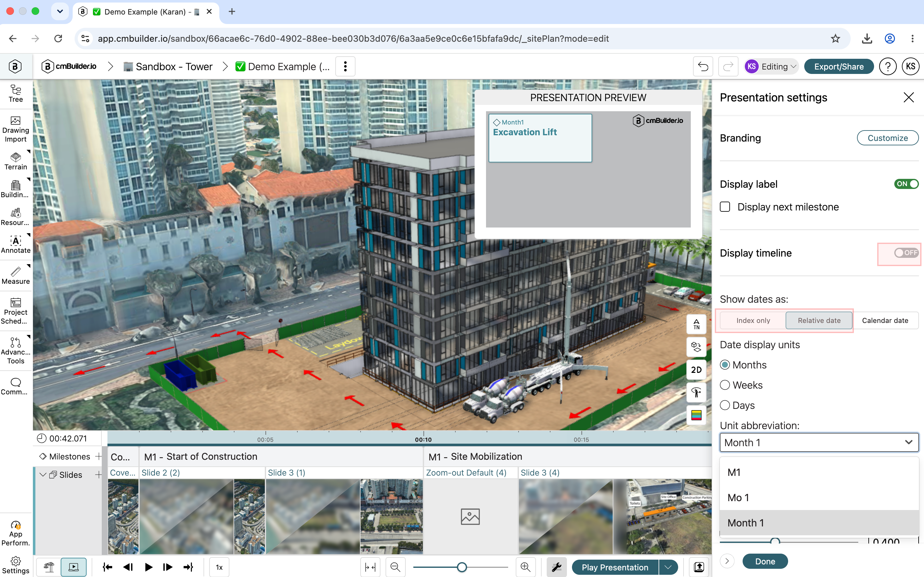Click the export upload icon in bottom toolbar
This screenshot has width=924, height=577.
(699, 567)
